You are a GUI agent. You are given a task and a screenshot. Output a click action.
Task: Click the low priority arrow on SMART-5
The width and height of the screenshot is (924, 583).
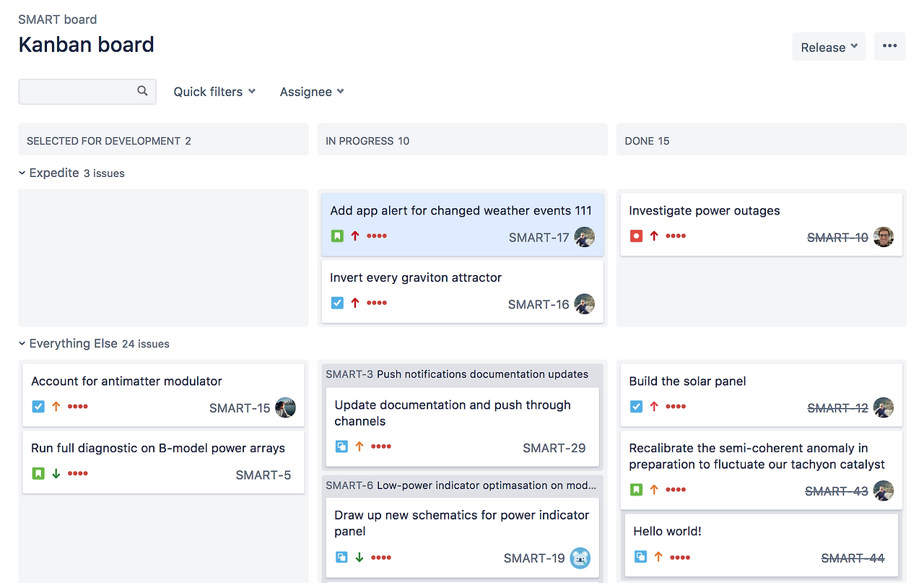[x=56, y=473]
